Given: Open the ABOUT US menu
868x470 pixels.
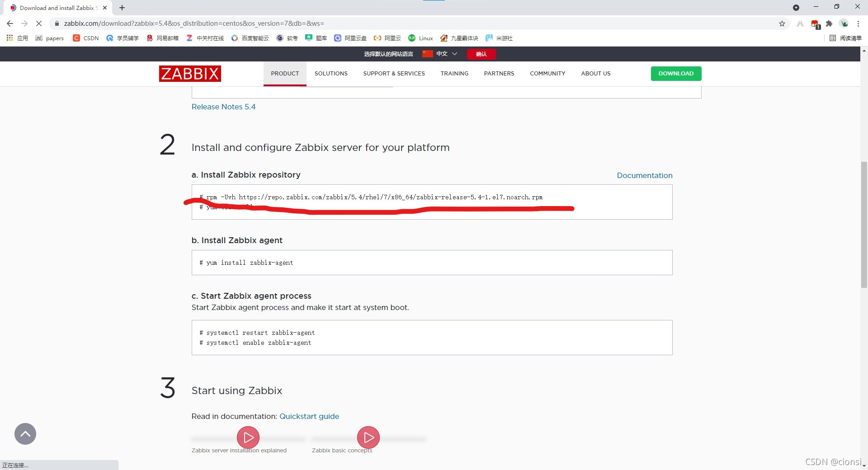Looking at the screenshot, I should 595,73.
